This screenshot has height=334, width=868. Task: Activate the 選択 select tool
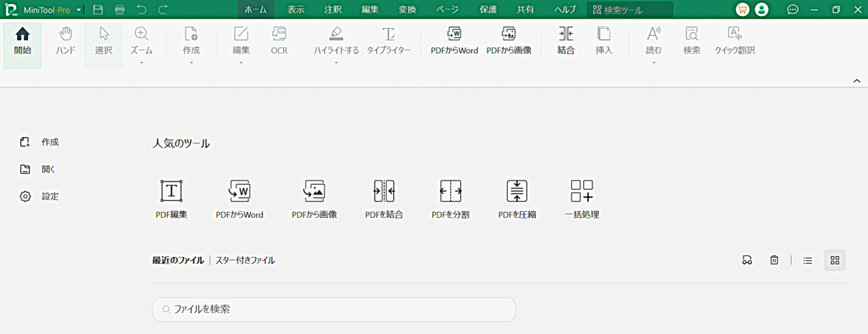pos(103,46)
